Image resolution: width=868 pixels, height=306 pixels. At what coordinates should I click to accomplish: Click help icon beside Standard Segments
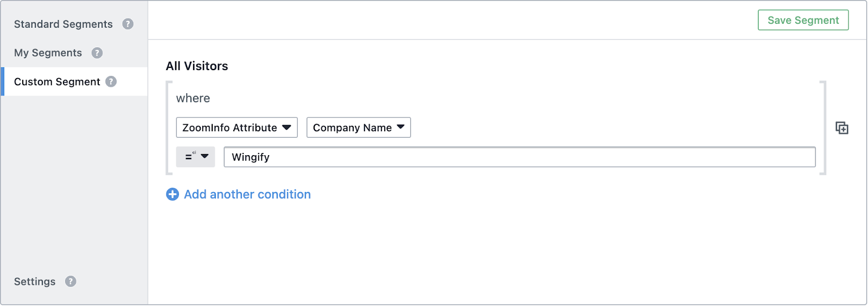coord(127,24)
